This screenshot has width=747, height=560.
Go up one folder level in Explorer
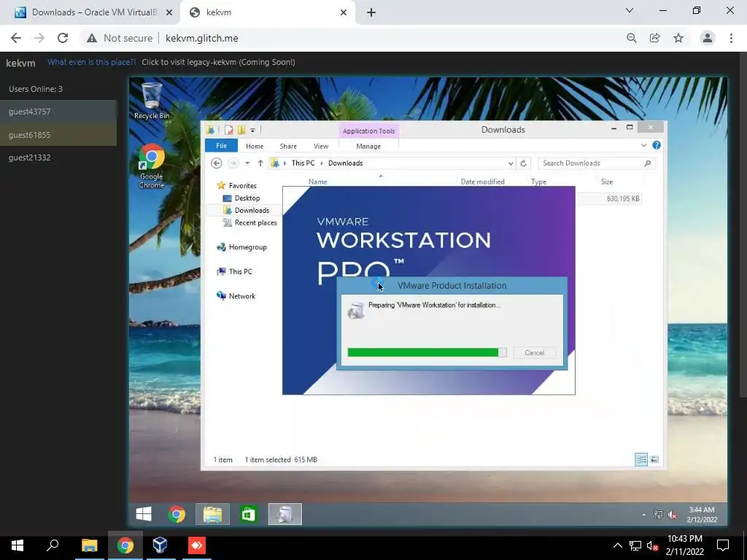pos(260,163)
